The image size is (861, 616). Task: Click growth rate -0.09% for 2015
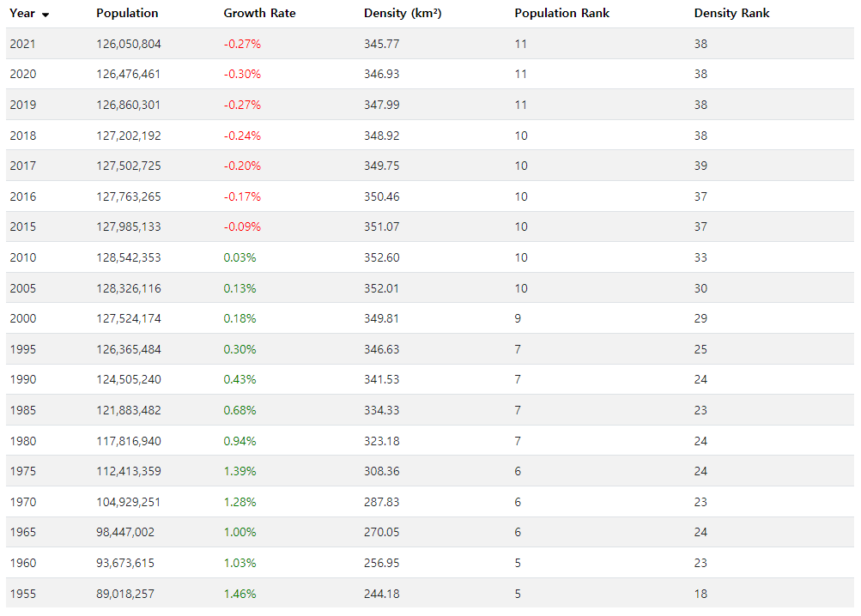[242, 226]
